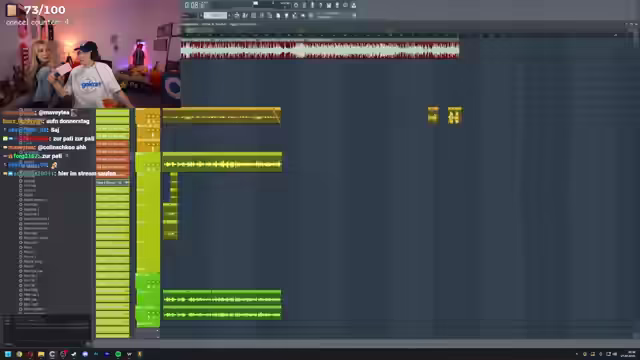Click the rightmost icon in the top toolbar row
The width and height of the screenshot is (640, 360).
click(x=353, y=5)
